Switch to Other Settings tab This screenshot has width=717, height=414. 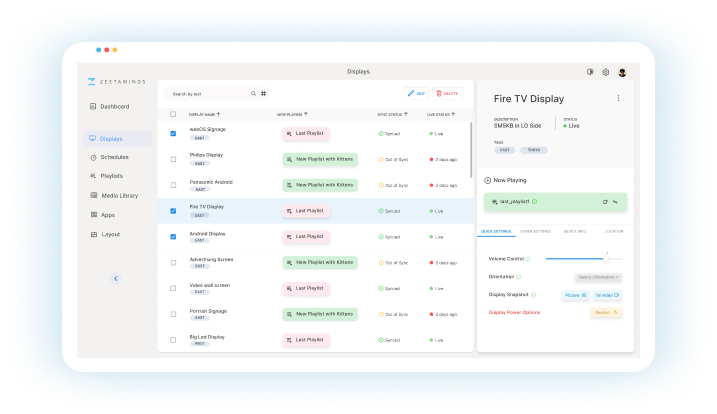535,231
